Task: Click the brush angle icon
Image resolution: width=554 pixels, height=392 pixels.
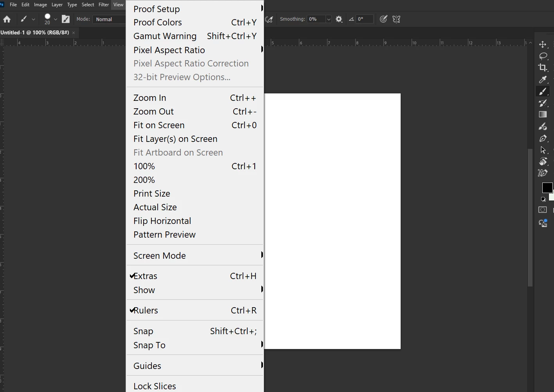Action: [351, 19]
